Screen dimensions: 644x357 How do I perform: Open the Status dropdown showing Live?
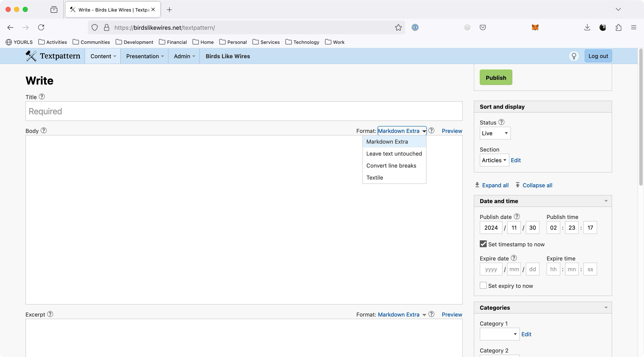(x=495, y=133)
